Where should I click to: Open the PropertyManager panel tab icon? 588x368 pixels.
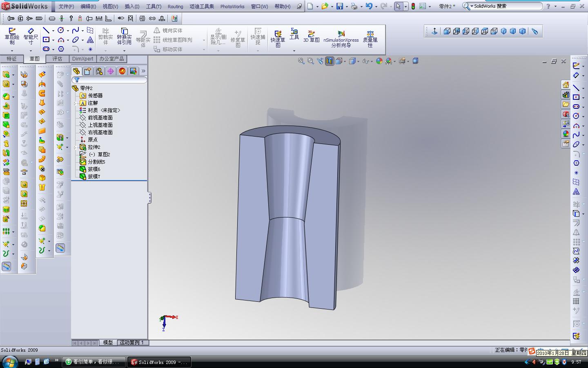click(x=88, y=71)
